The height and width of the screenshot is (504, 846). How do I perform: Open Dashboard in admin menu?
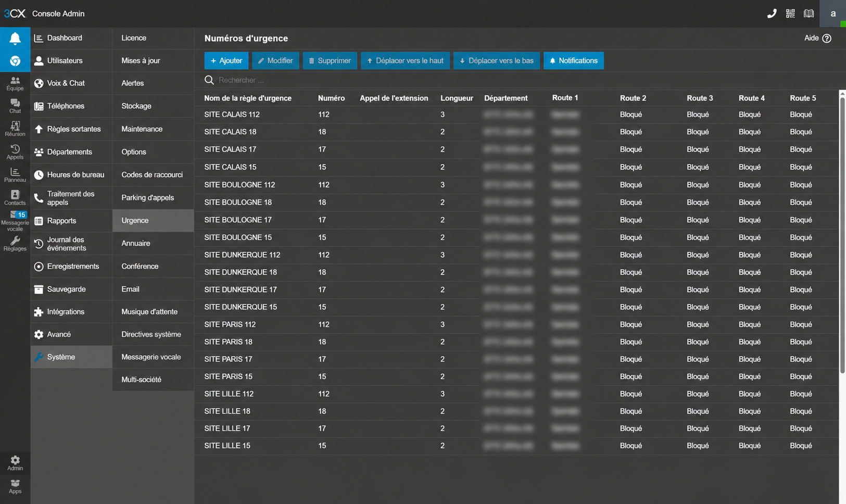[x=71, y=38]
